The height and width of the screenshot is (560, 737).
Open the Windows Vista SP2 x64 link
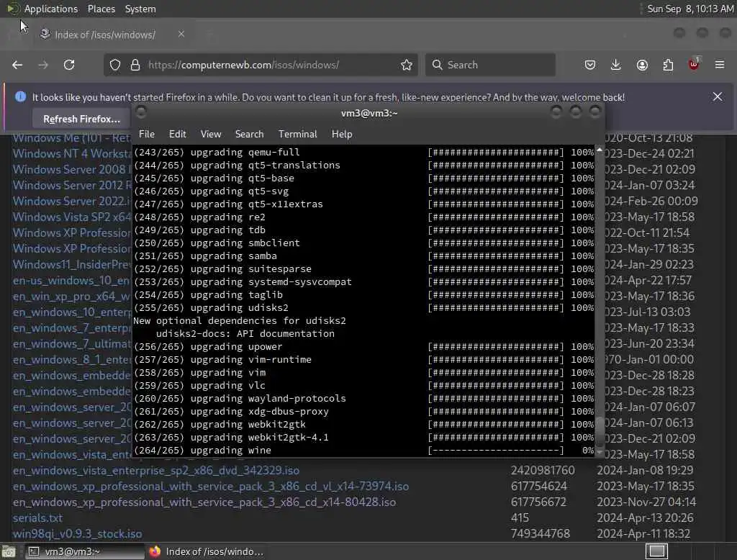click(71, 217)
